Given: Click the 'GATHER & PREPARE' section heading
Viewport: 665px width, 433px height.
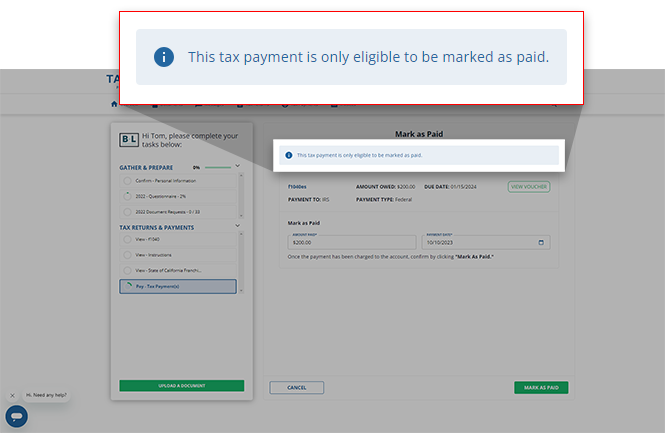Looking at the screenshot, I should click(x=146, y=168).
